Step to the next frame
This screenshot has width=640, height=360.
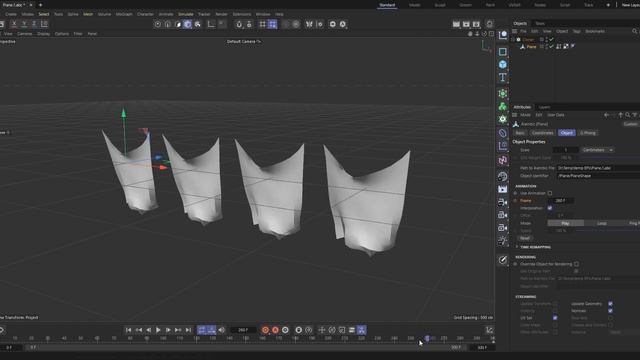168,330
